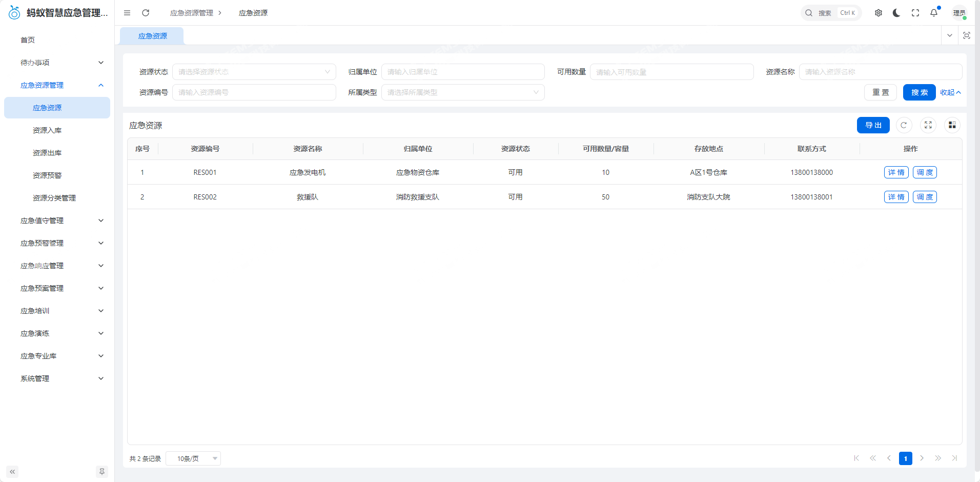The width and height of the screenshot is (980, 482).
Task: Change page size from 10条/页 selector
Action: 193,458
